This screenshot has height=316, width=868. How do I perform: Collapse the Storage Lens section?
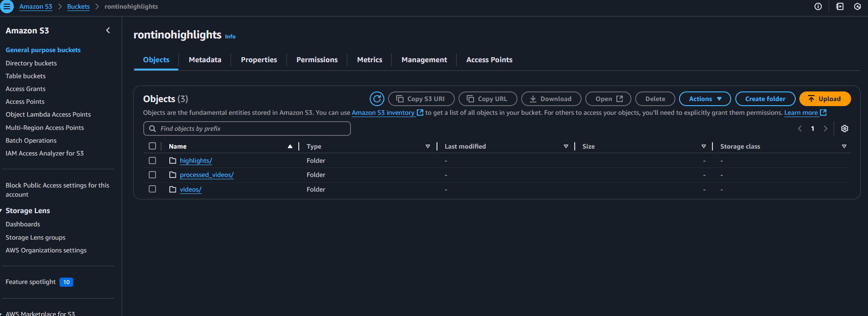click(x=1, y=211)
